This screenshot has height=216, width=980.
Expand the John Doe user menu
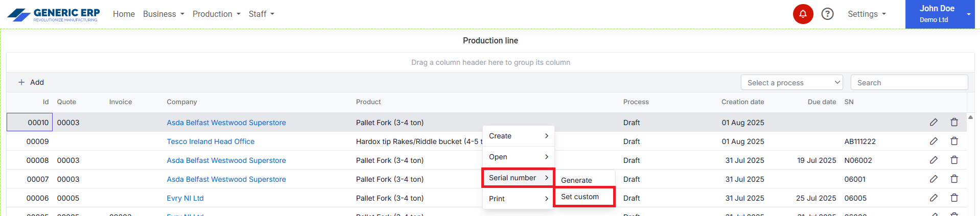coord(940,14)
